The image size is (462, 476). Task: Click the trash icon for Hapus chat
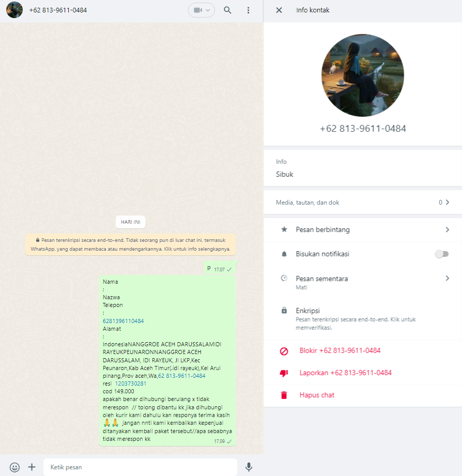[284, 395]
